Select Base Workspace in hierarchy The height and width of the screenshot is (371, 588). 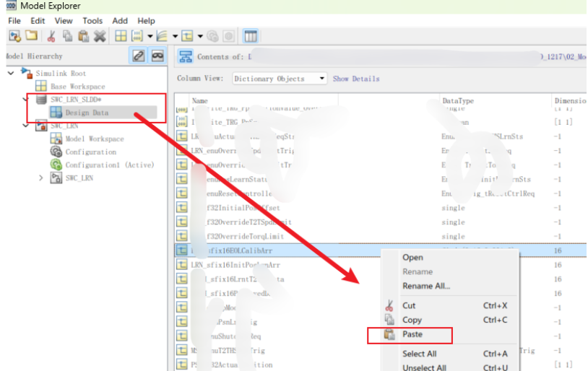pyautogui.click(x=77, y=87)
